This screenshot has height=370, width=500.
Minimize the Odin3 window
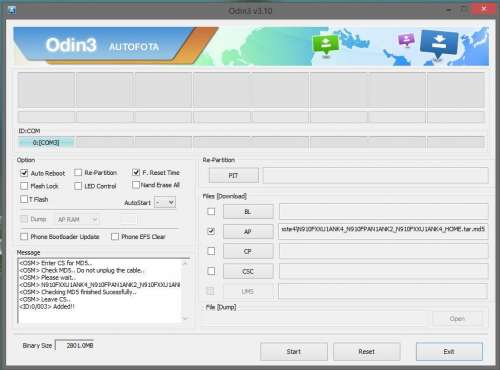pyautogui.click(x=449, y=10)
